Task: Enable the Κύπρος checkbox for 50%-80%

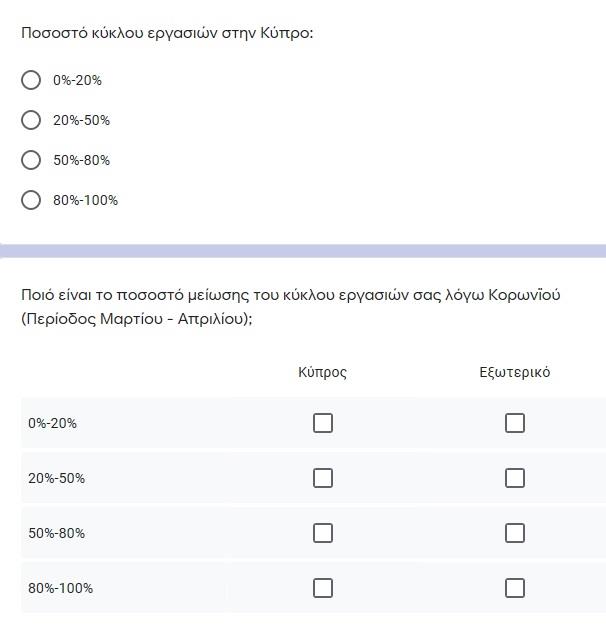Action: (x=323, y=533)
